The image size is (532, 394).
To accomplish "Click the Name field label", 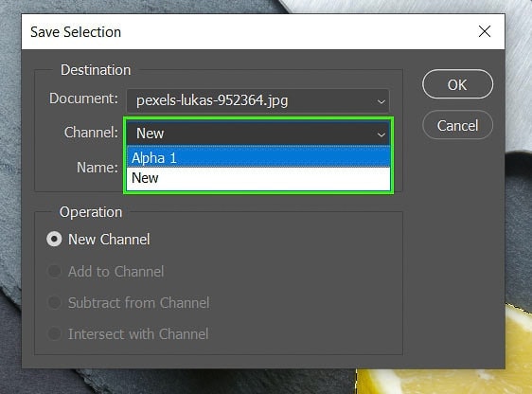I will (98, 168).
